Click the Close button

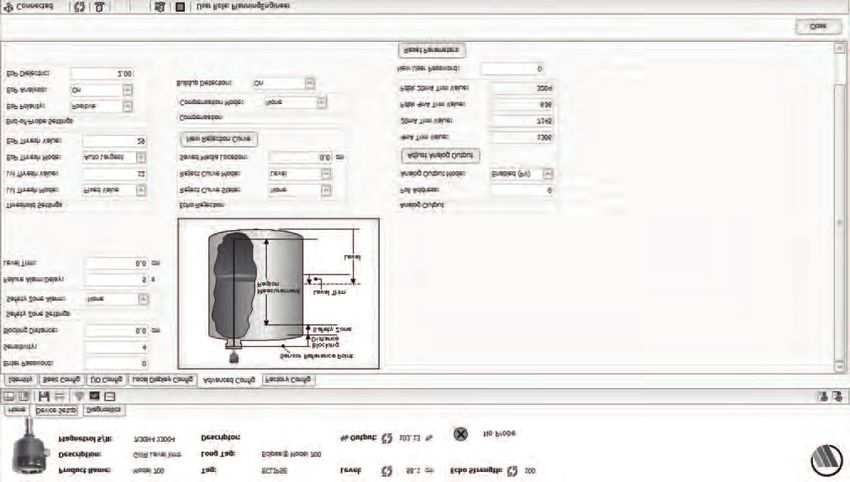[817, 27]
